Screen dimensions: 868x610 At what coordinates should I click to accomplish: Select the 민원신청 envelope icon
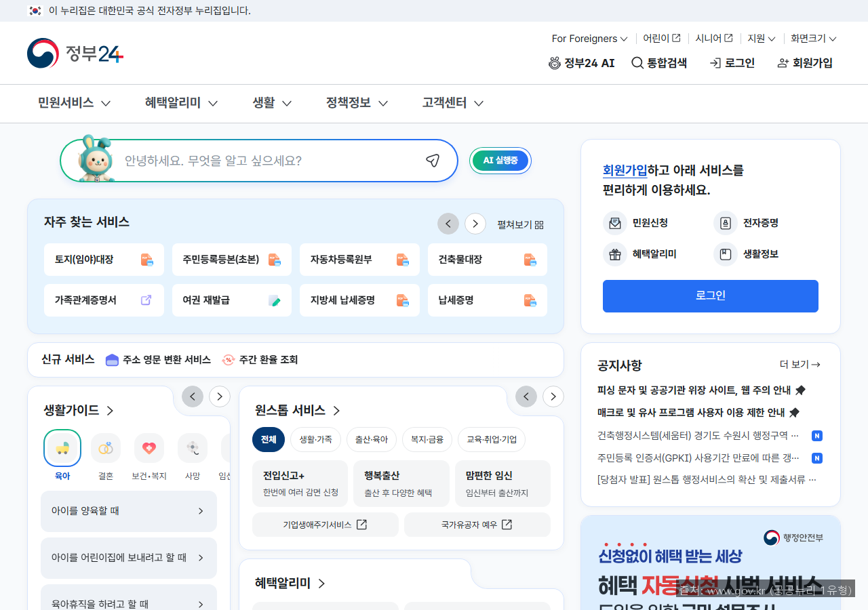(615, 222)
